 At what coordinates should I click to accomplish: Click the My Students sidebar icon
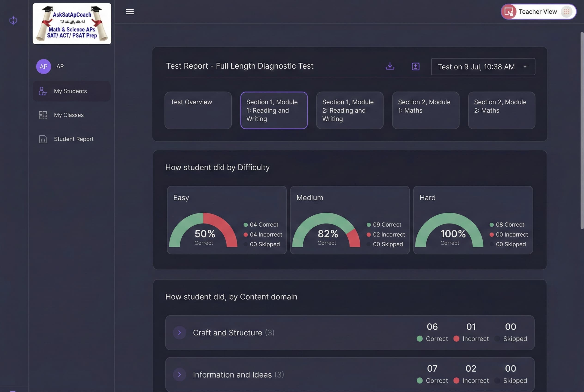[43, 91]
